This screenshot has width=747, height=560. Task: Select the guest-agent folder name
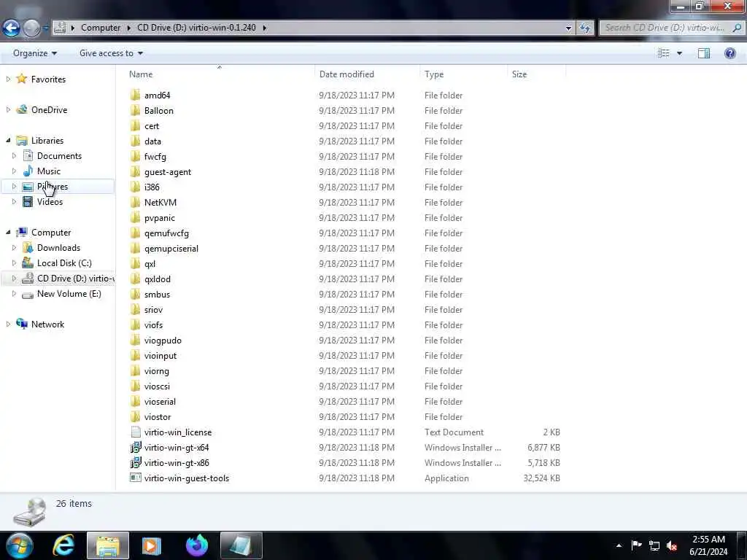[168, 172]
